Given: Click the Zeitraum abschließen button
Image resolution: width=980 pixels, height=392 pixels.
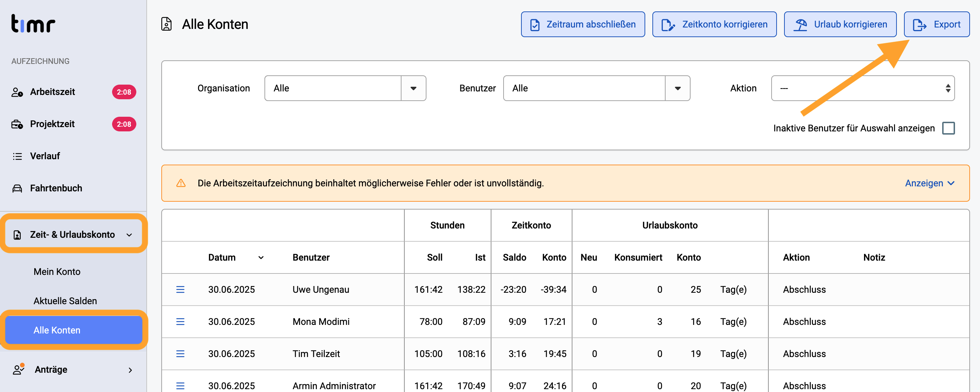Looking at the screenshot, I should click(x=583, y=24).
